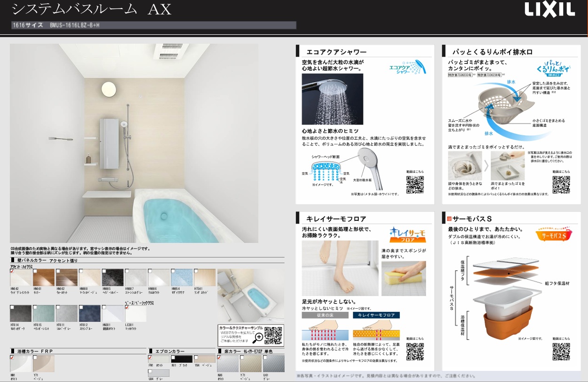Click the カラー&テクスチャーサンプル QR code
This screenshot has height=382, width=588.
273,335
